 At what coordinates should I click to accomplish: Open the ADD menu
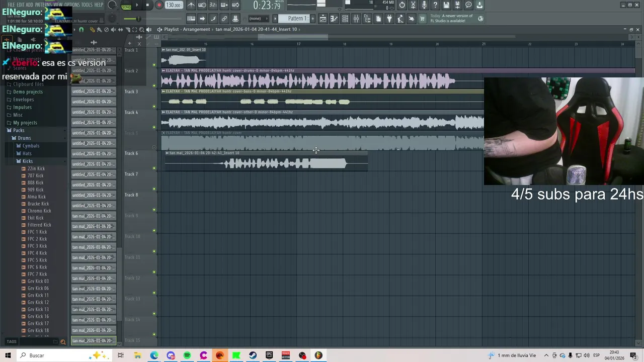(30, 5)
